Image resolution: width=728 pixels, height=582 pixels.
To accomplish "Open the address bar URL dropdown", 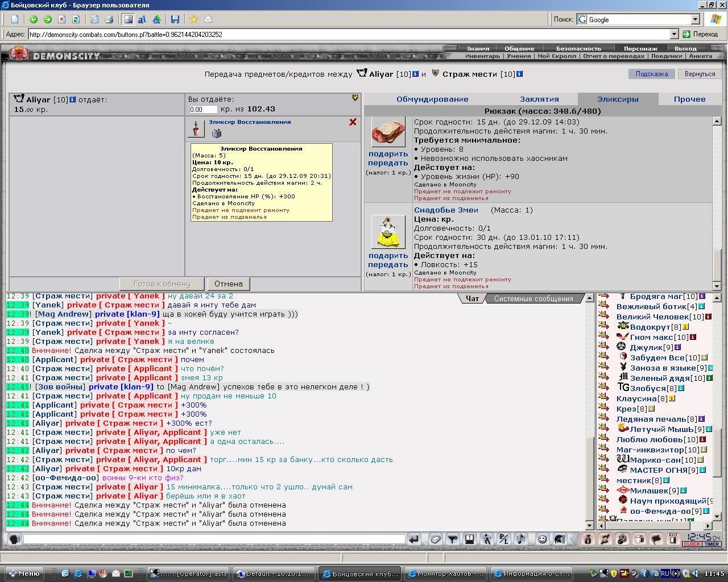I will (x=675, y=34).
